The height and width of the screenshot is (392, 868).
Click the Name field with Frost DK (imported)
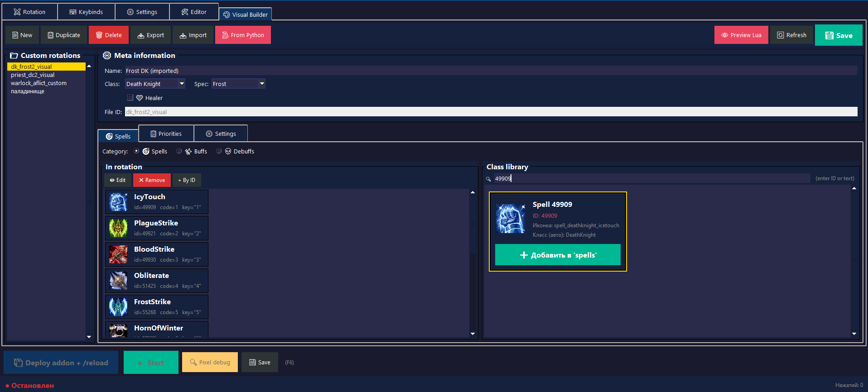coord(491,71)
